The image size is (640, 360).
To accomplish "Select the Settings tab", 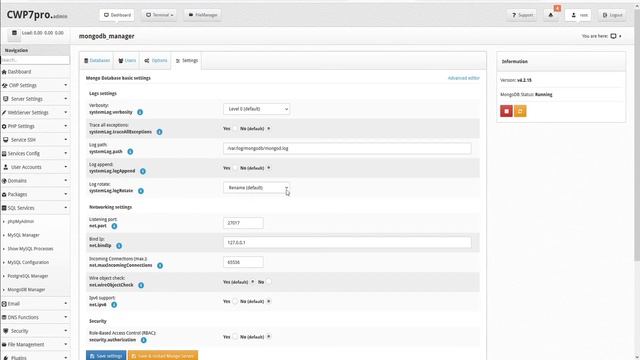I will tap(187, 60).
